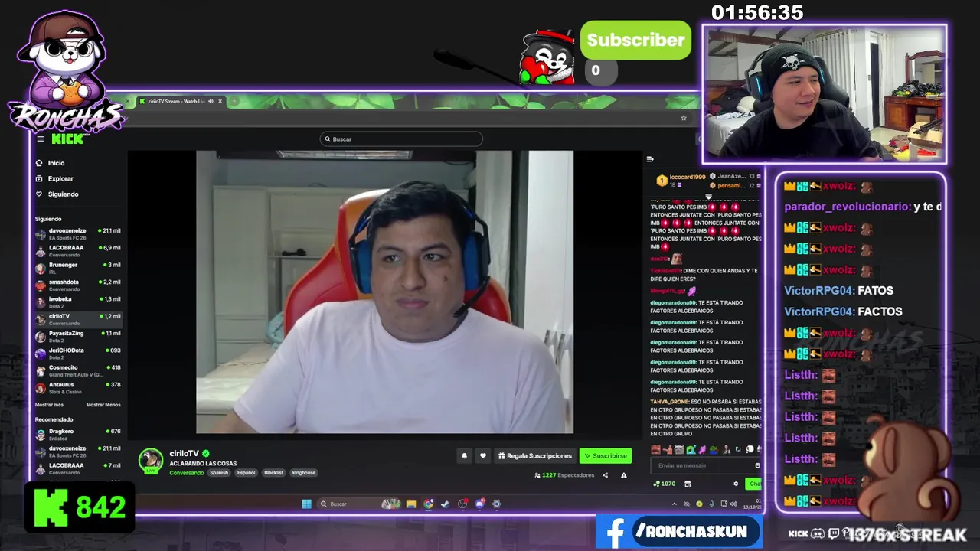The height and width of the screenshot is (551, 980).
Task: Open the channel points 1970 counter
Action: pyautogui.click(x=664, y=484)
